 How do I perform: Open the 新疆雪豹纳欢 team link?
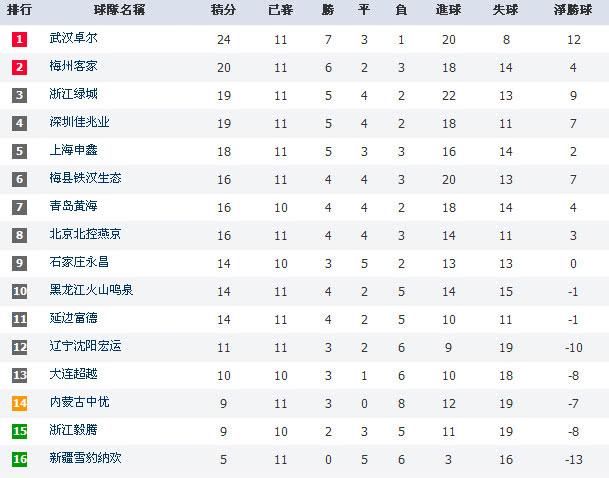pos(85,458)
